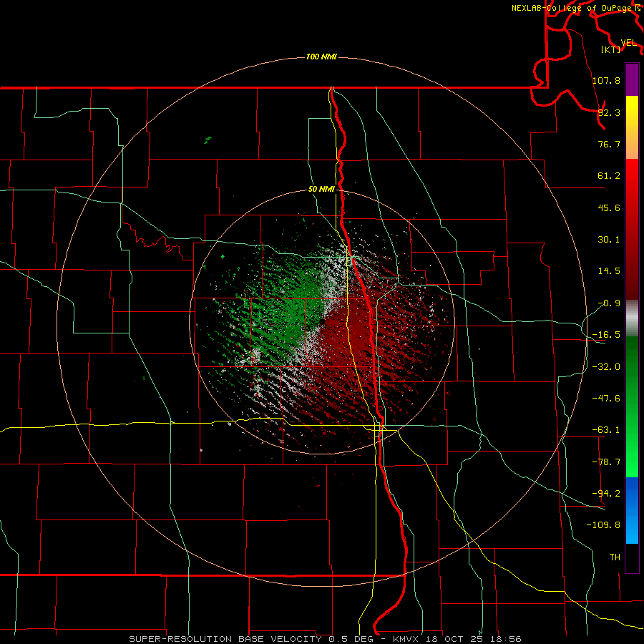644x644 pixels.
Task: Click the purple segment of the color bar
Action: coord(632,80)
